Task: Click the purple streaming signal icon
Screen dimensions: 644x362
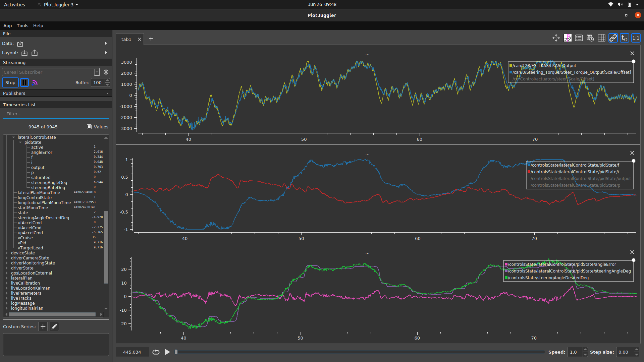Action: [x=35, y=82]
